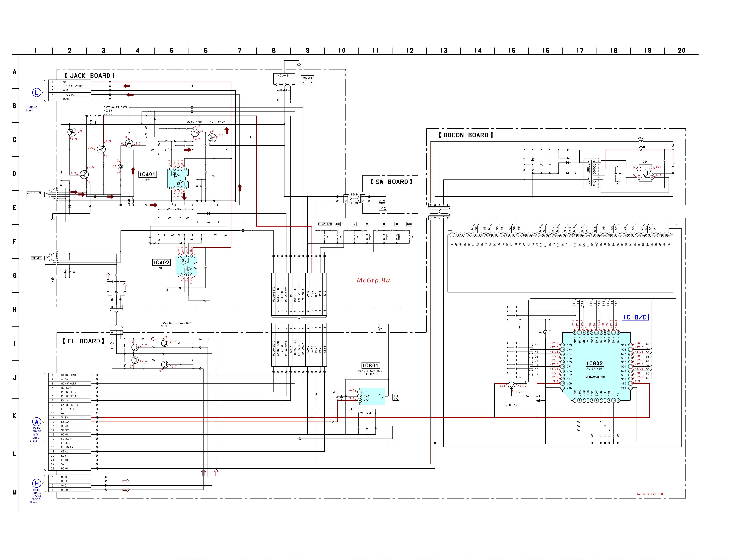745x560 pixels.
Task: Click the SIRCS row in connector A table
Action: click(69, 430)
